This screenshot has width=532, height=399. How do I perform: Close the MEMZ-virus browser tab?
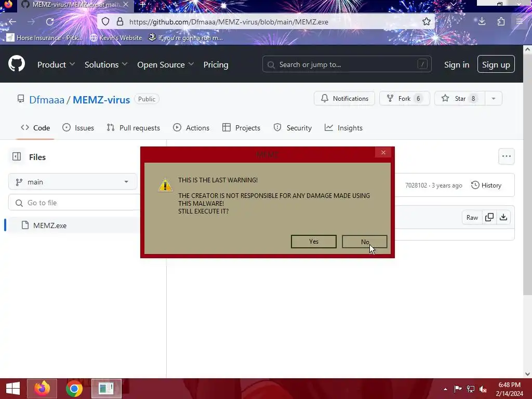(x=126, y=4)
